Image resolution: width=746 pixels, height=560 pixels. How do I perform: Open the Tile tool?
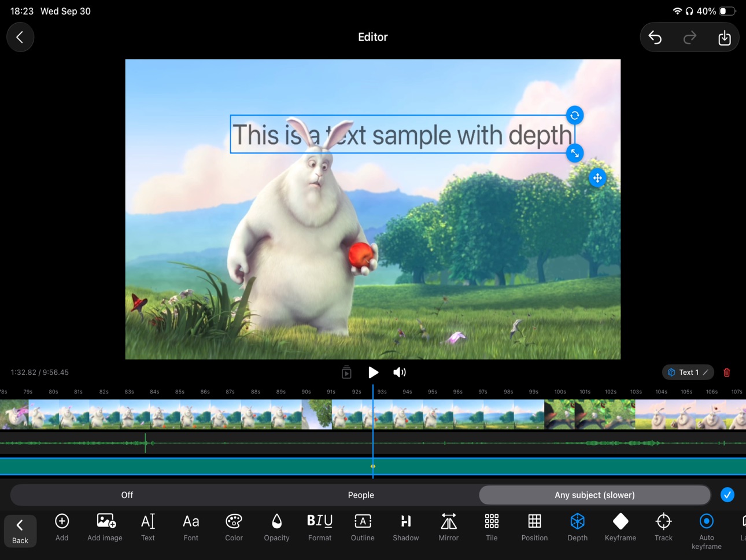coord(492,528)
